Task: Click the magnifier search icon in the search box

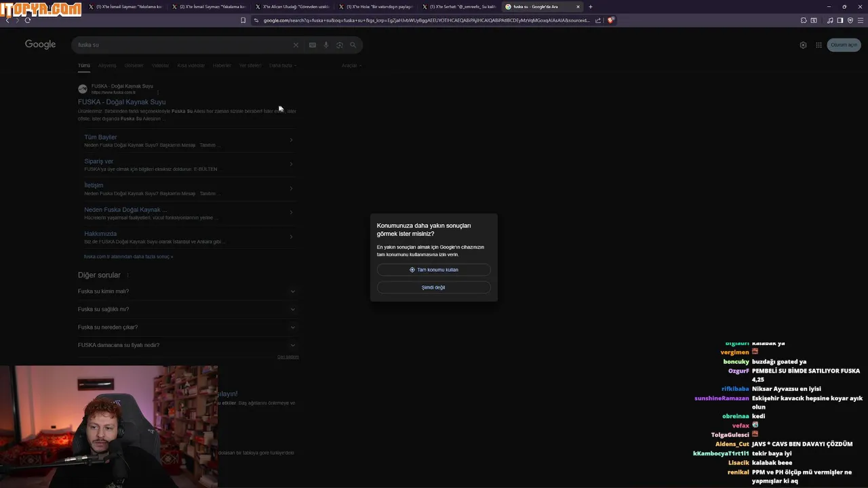Action: tap(353, 45)
